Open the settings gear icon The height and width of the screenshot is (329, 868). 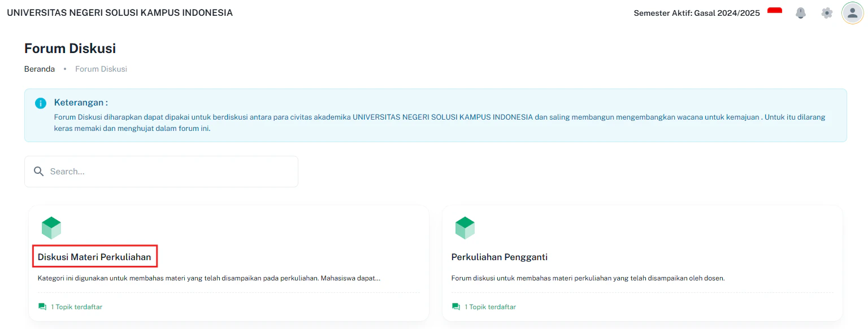827,12
